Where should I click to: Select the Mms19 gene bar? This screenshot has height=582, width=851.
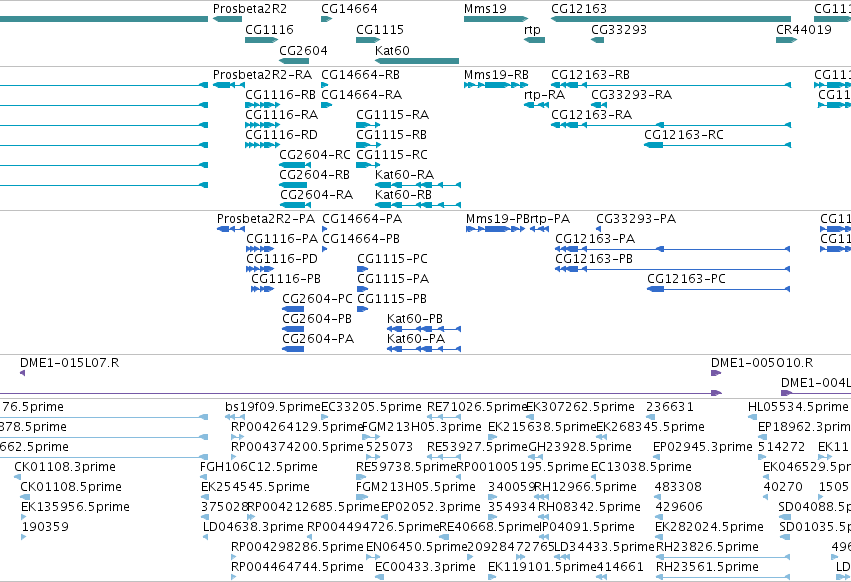[496, 20]
